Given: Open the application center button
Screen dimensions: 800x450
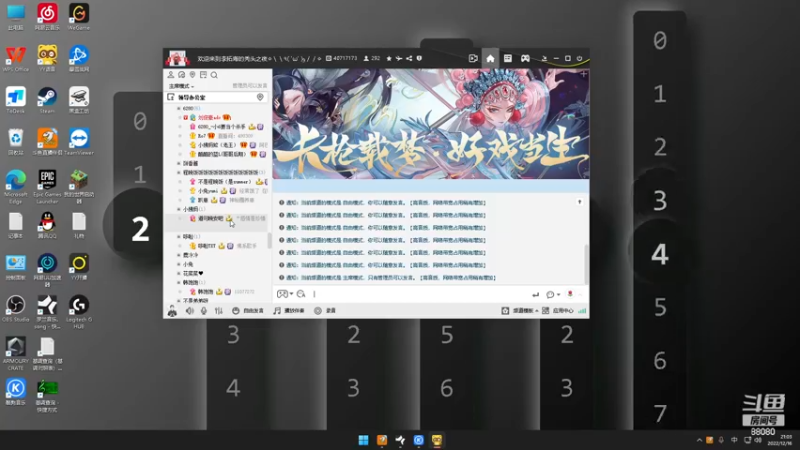Looking at the screenshot, I should 558,310.
